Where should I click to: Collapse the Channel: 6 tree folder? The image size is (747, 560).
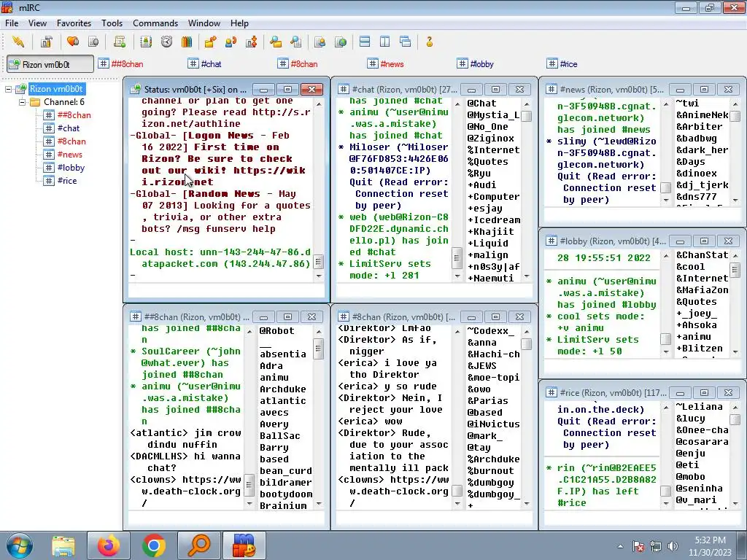22,102
